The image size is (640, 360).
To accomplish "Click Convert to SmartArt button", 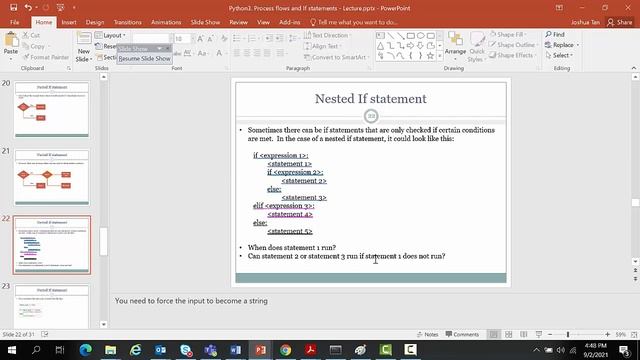I will [x=336, y=57].
